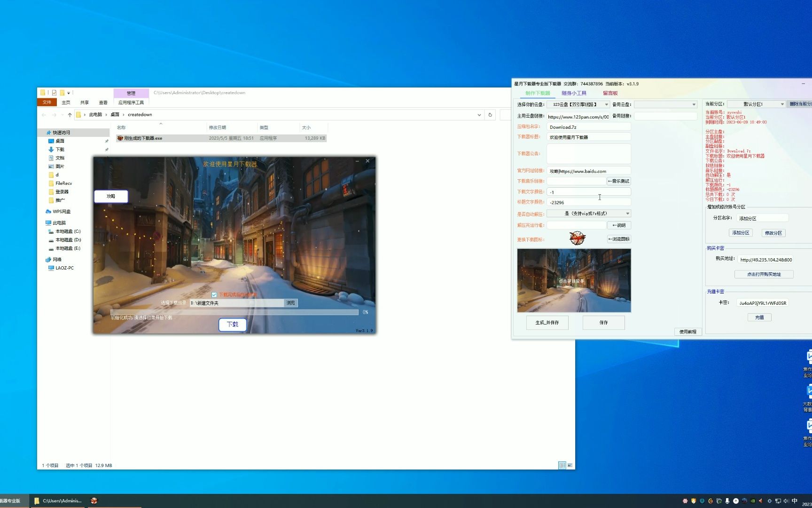
Task: Click the 压缩包名字 field containing Download.7z
Action: tap(588, 127)
